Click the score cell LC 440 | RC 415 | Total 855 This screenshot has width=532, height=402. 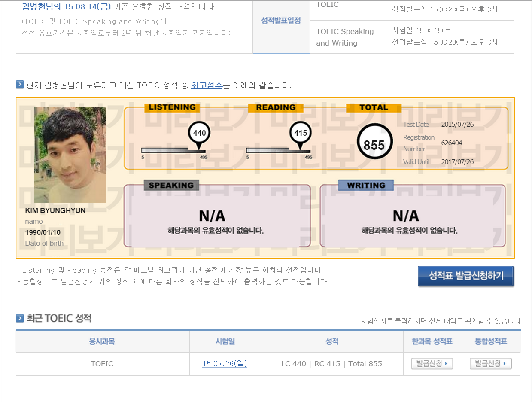pyautogui.click(x=331, y=364)
